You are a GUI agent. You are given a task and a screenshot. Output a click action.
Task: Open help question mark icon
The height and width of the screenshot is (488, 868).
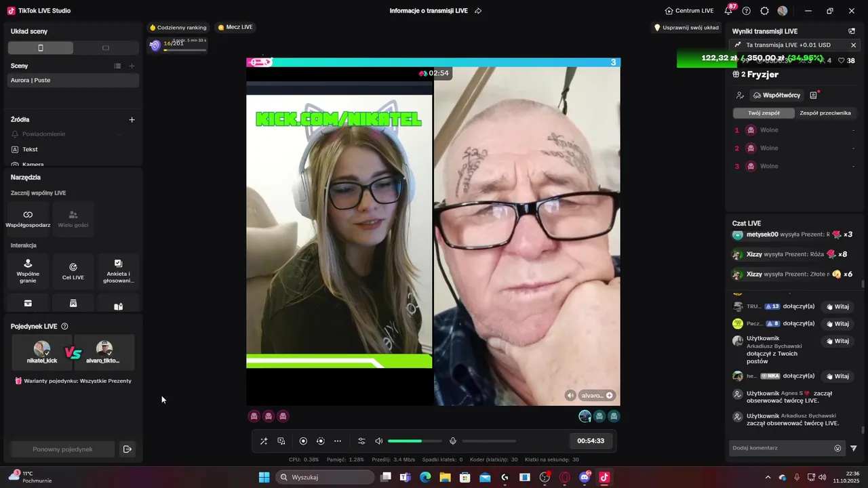747,11
